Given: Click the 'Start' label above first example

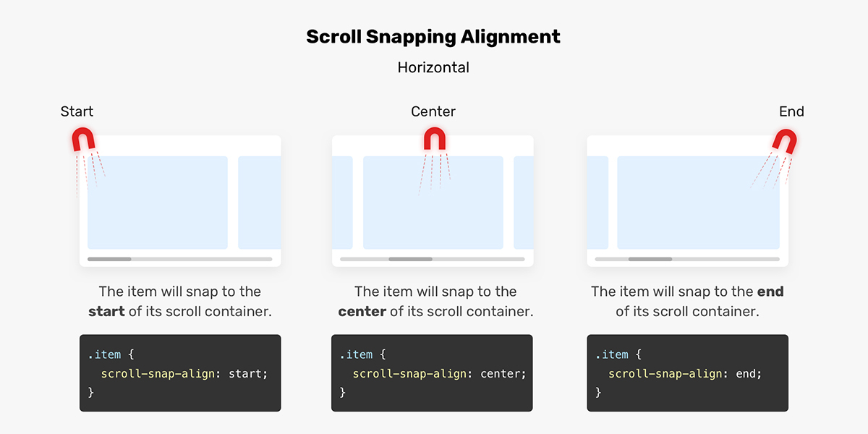Looking at the screenshot, I should (77, 111).
